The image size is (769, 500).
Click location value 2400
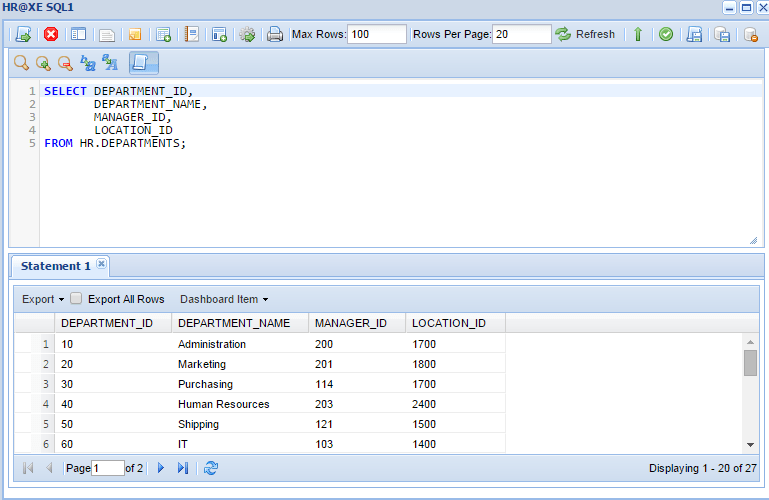pyautogui.click(x=424, y=404)
